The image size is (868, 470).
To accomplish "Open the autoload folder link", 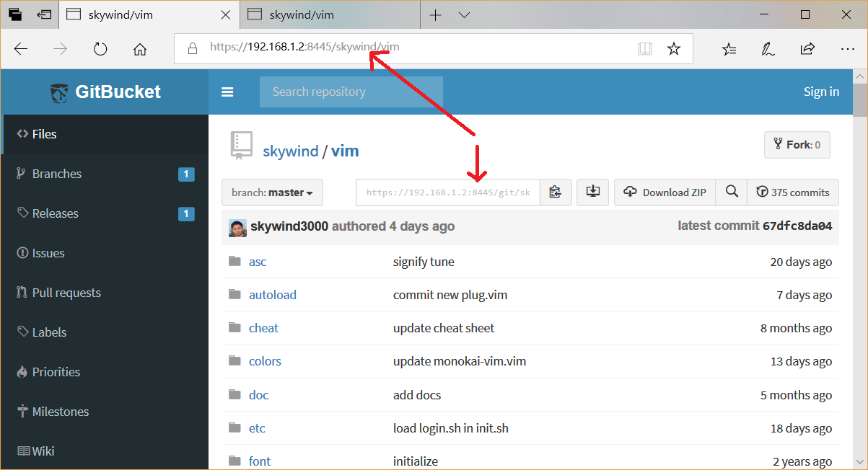I will pyautogui.click(x=273, y=294).
